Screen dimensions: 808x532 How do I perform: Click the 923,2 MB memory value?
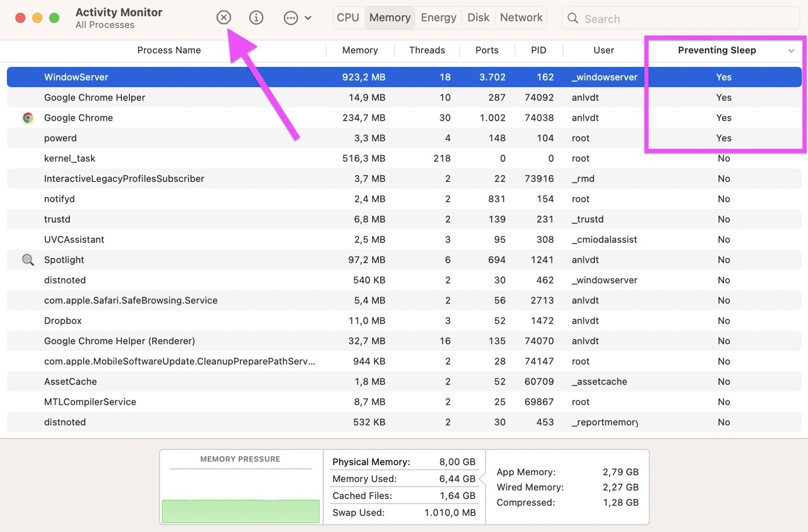(x=364, y=77)
